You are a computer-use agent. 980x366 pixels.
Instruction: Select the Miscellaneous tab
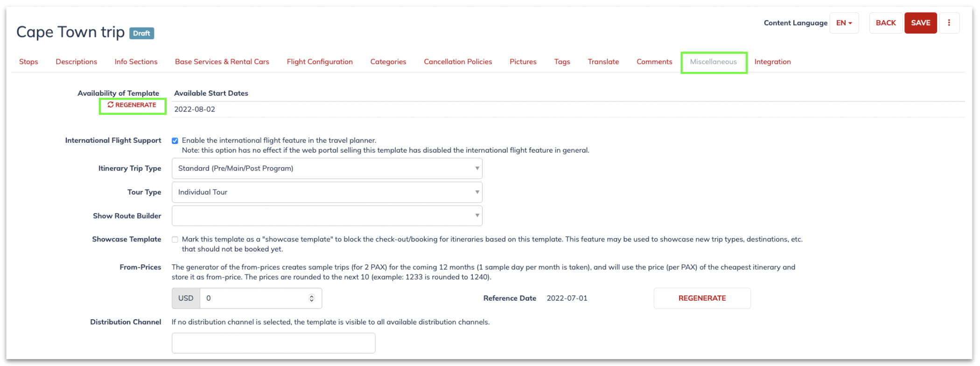tap(713, 62)
